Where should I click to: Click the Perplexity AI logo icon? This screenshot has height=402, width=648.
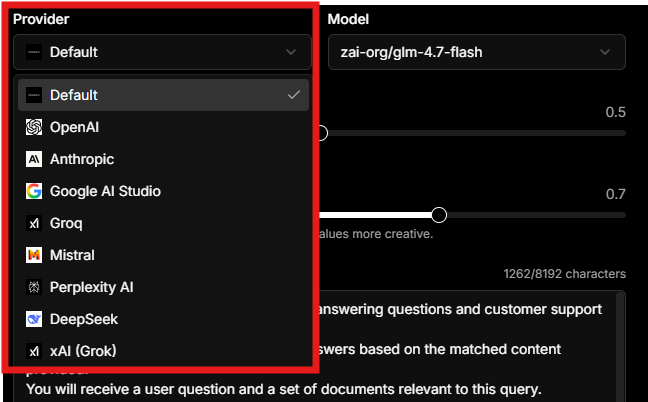(34, 287)
